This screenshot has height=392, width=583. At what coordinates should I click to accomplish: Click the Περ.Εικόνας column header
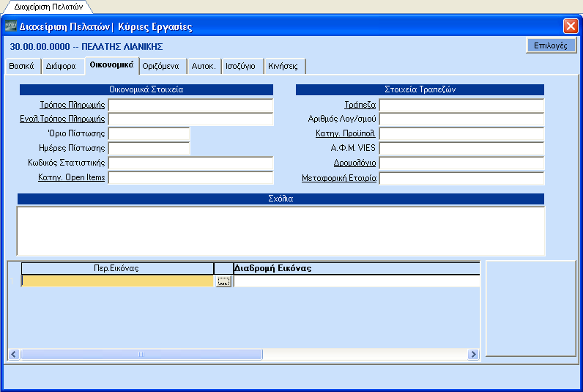tap(117, 268)
